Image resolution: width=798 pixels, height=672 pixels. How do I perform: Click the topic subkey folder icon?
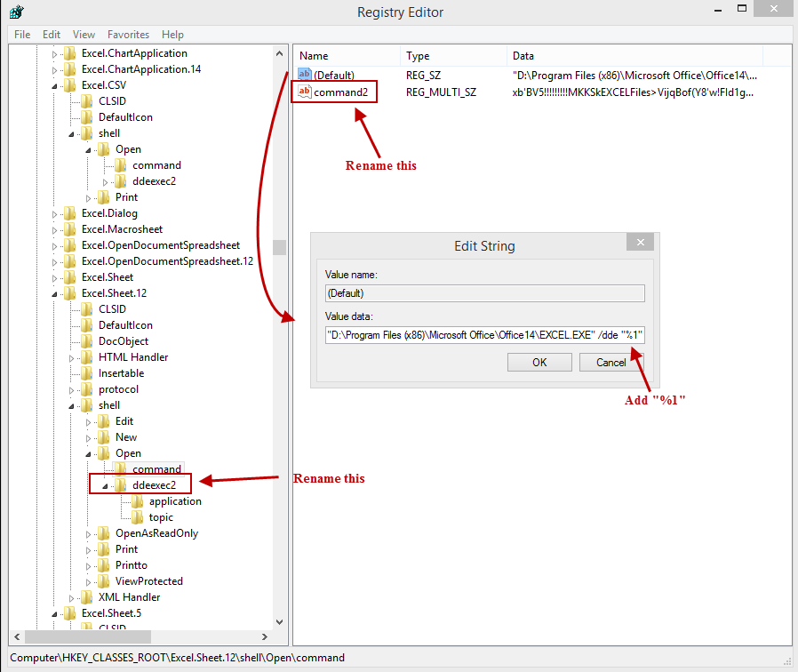[138, 517]
